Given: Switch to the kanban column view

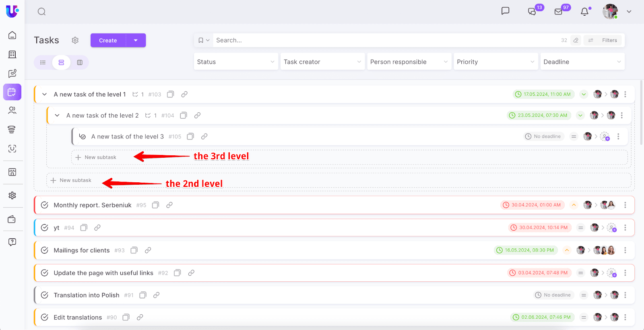Looking at the screenshot, I should (x=80, y=62).
